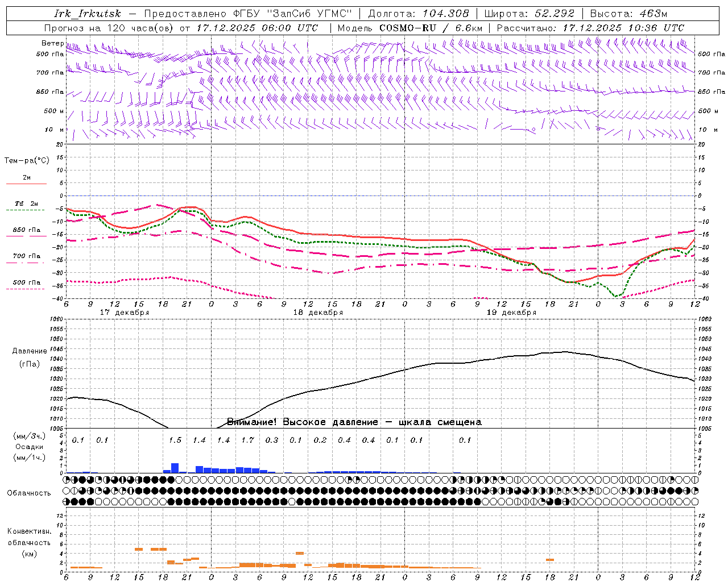Viewport: 728px width, 582px height.
Task: Click the (мм/1ч.) unit label
Action: (x=29, y=458)
